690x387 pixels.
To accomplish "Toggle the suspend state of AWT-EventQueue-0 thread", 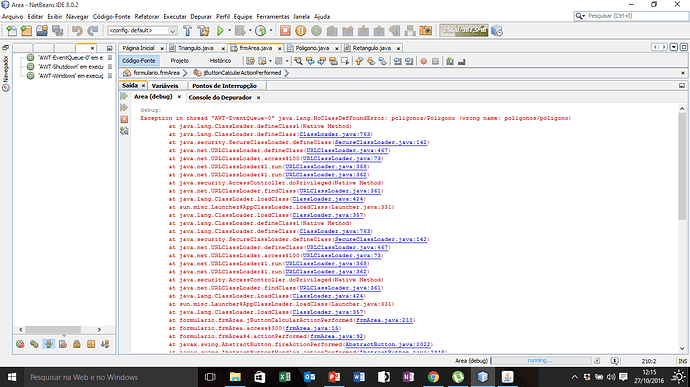I will (x=110, y=58).
